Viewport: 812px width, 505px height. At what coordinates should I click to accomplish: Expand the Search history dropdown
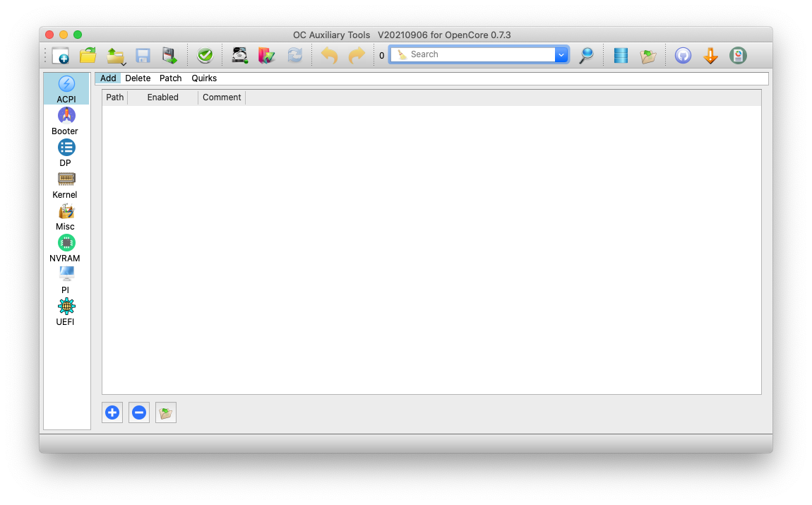coord(561,54)
